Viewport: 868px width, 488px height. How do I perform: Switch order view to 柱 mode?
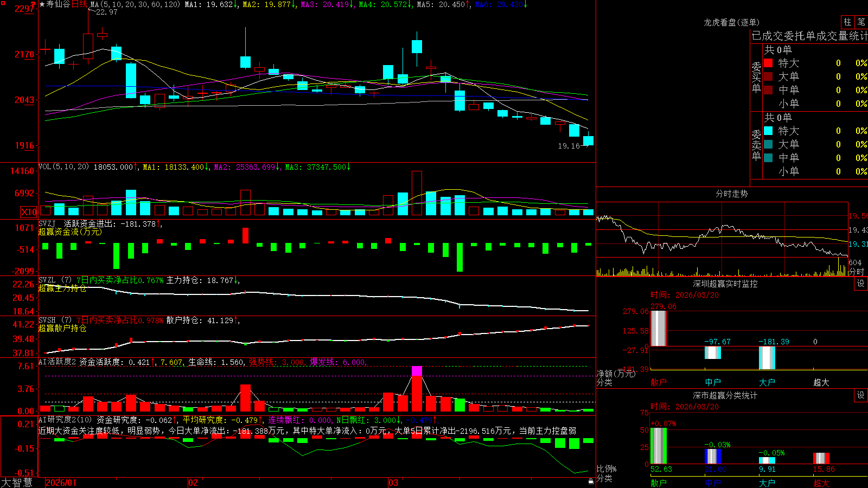847,22
